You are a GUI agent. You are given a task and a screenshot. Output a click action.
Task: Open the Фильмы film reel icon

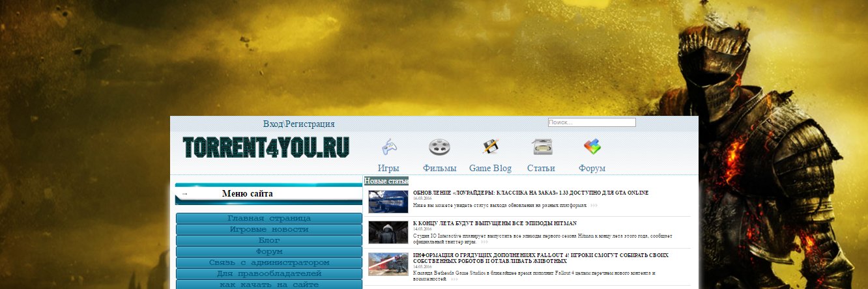[439, 147]
